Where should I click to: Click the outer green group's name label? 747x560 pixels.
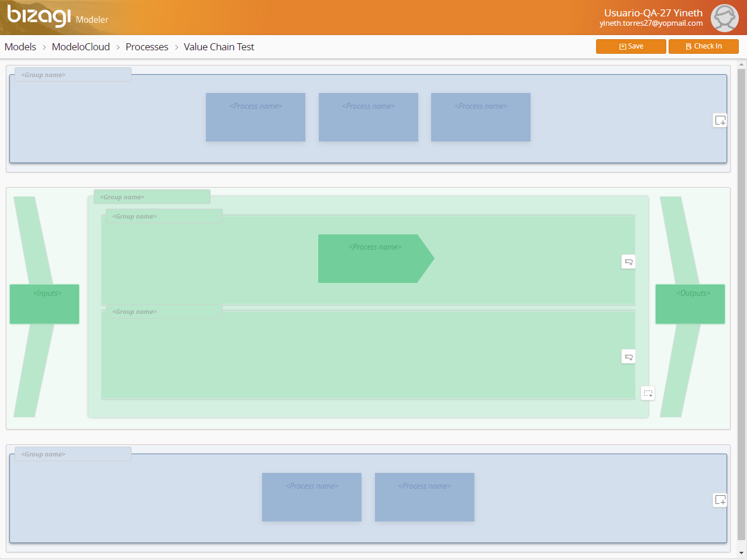152,197
